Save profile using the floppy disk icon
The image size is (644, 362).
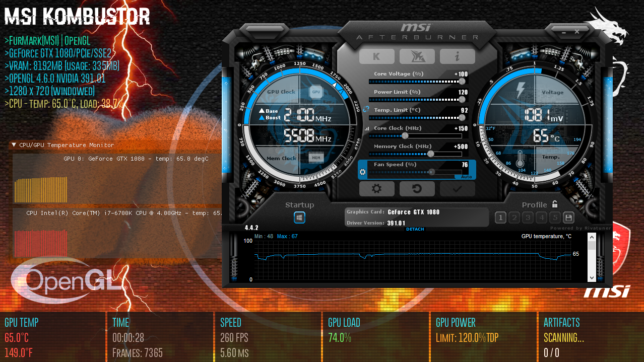coord(569,218)
